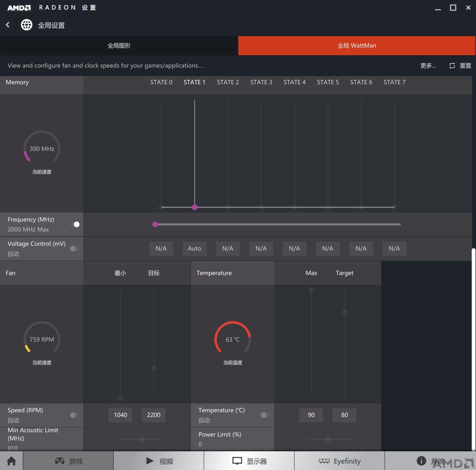This screenshot has height=470, width=476.
Task: Click the globe Global Settings icon
Action: (x=27, y=25)
